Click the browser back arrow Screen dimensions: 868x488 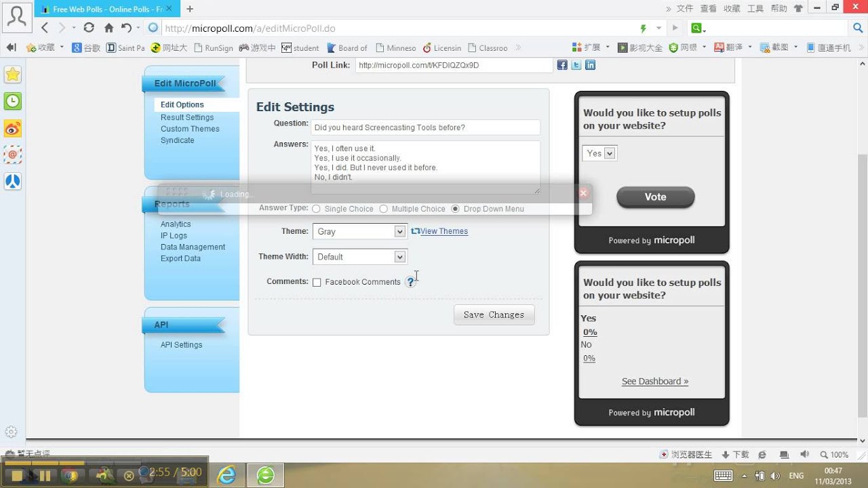(x=45, y=28)
